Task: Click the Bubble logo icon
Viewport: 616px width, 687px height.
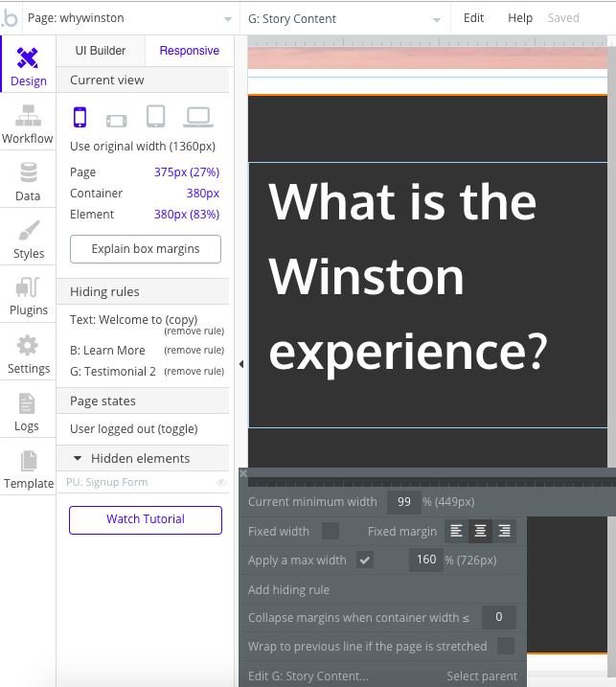Action: pyautogui.click(x=10, y=18)
